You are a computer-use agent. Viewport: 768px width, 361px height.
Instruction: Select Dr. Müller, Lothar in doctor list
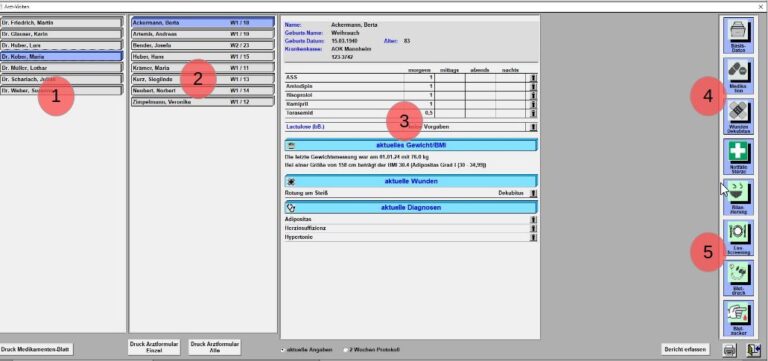pyautogui.click(x=61, y=68)
